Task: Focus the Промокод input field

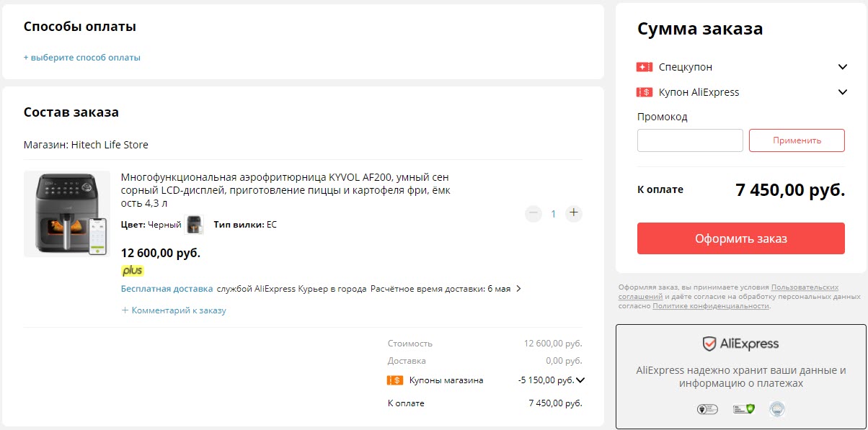Action: click(x=690, y=140)
